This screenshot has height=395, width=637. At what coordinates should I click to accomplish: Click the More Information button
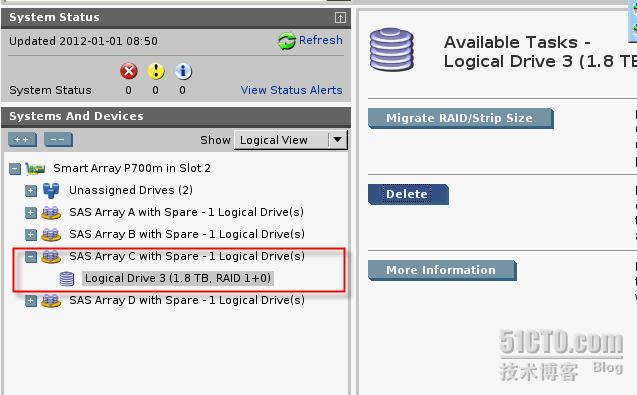click(442, 270)
